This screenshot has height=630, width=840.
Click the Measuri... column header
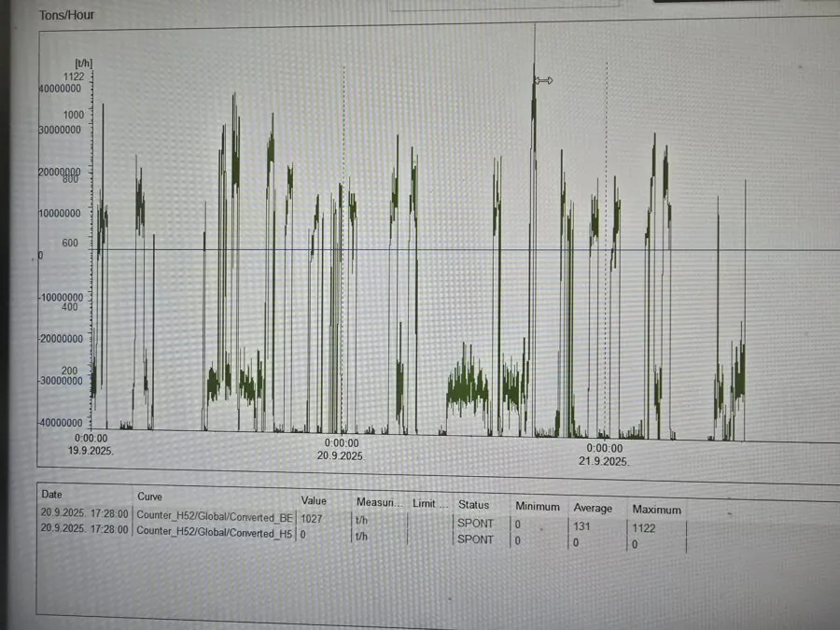coord(377,502)
